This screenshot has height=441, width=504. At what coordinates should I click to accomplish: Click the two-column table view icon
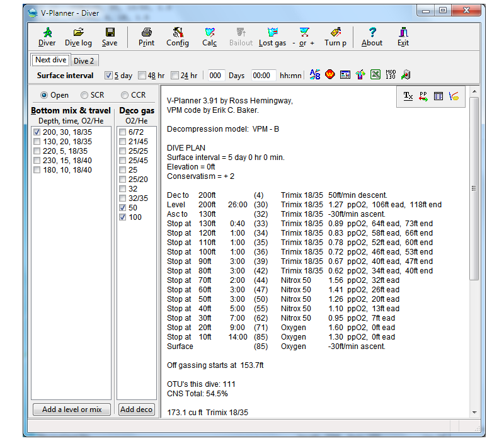(x=438, y=96)
